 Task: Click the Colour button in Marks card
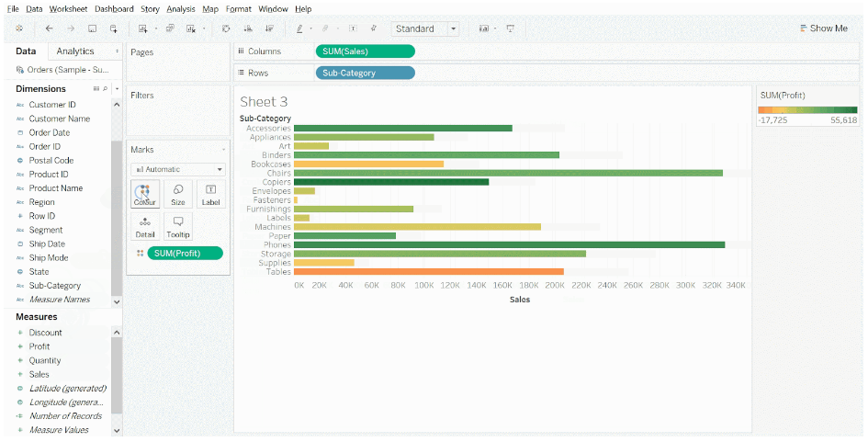pos(145,194)
